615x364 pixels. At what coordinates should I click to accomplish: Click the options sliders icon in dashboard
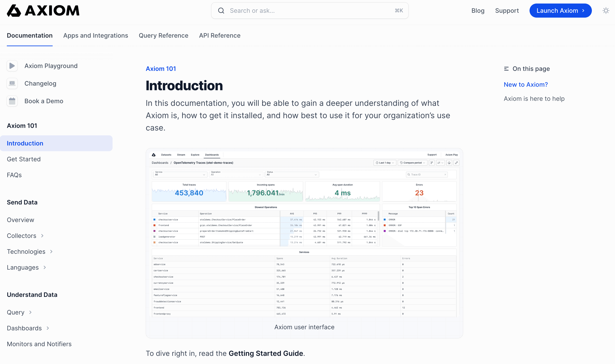(440, 163)
